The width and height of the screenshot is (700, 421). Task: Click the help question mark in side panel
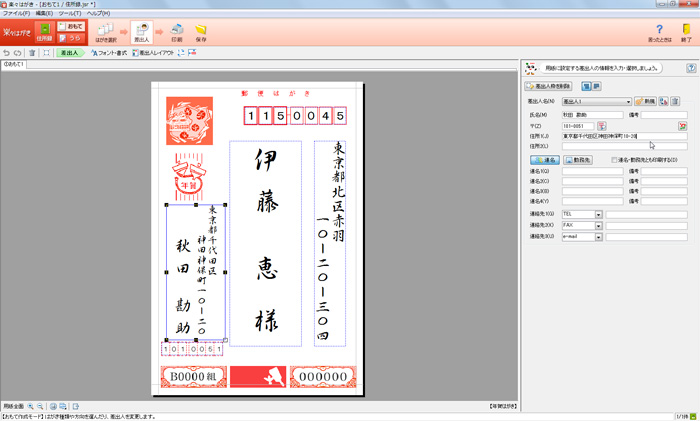click(x=691, y=68)
